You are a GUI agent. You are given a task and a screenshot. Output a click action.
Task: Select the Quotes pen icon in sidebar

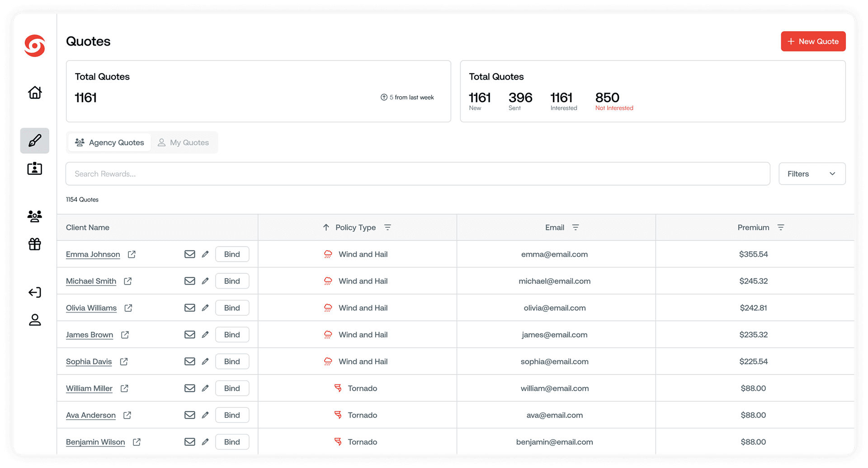point(35,140)
